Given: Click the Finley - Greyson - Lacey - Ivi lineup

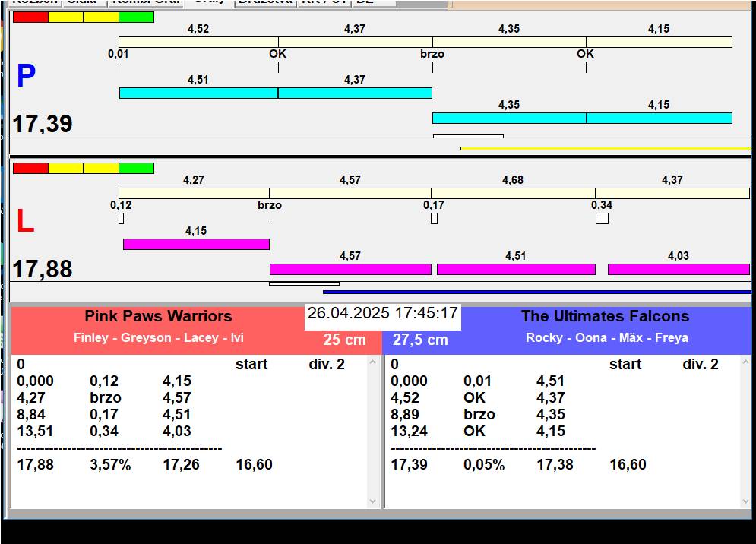Looking at the screenshot, I should (x=158, y=337).
